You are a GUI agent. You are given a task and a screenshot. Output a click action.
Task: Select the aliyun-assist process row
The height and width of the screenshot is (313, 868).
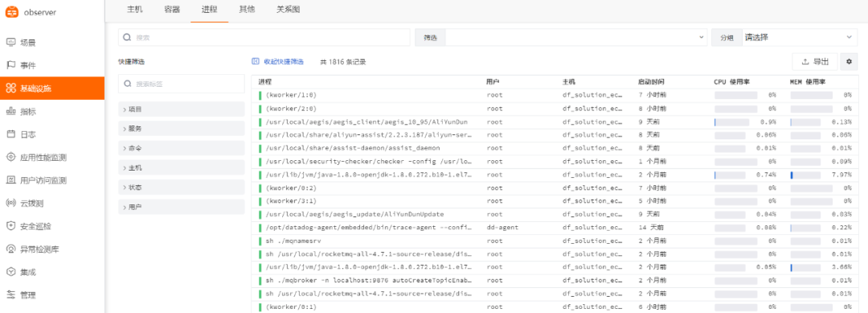[x=555, y=135]
